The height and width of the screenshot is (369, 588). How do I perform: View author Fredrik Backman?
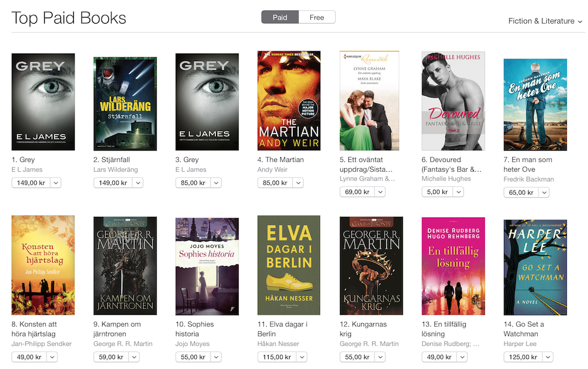click(529, 179)
